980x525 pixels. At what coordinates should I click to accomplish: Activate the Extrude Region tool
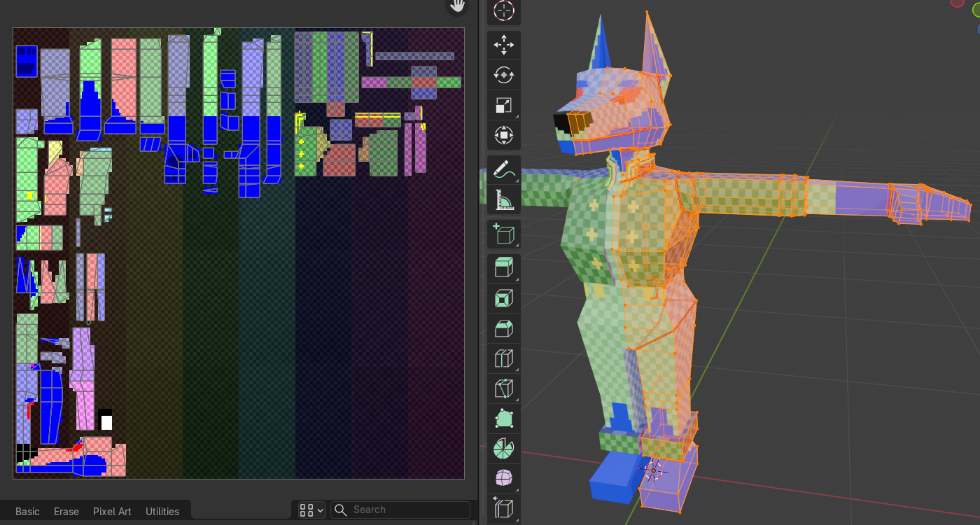click(x=503, y=268)
